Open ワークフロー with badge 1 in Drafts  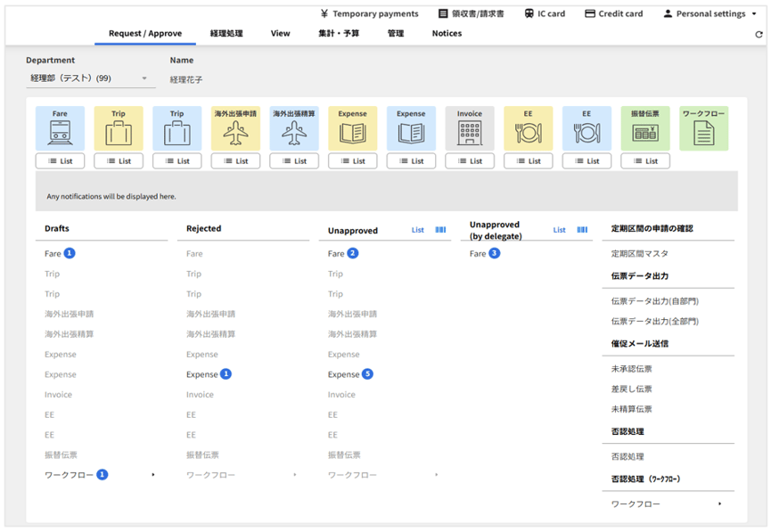pyautogui.click(x=77, y=474)
